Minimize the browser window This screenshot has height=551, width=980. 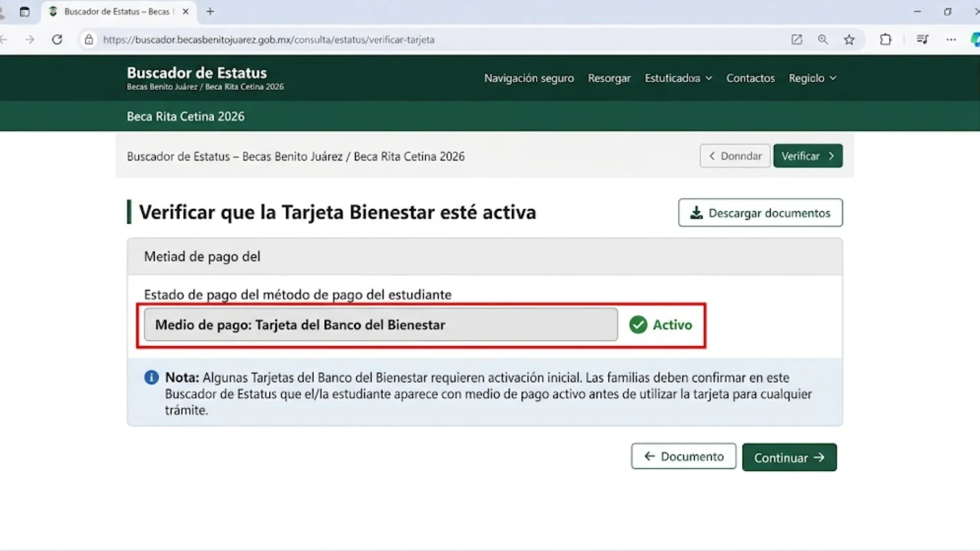(917, 11)
